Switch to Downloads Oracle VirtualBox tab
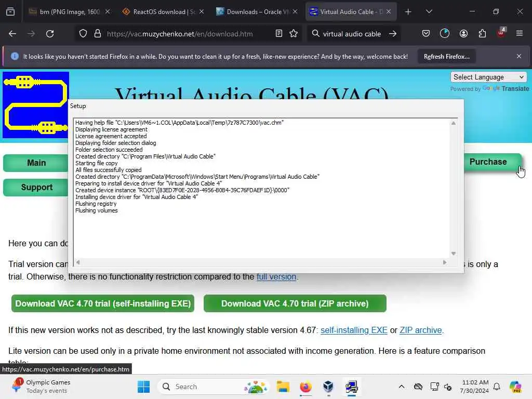The height and width of the screenshot is (399, 532). [257, 12]
